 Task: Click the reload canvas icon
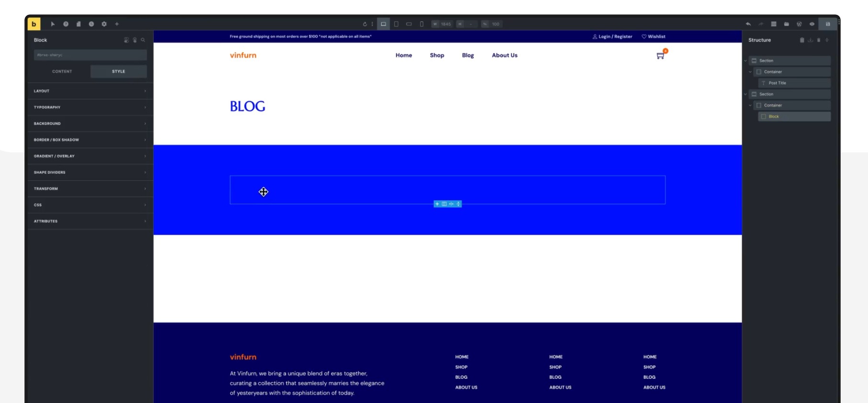click(365, 24)
